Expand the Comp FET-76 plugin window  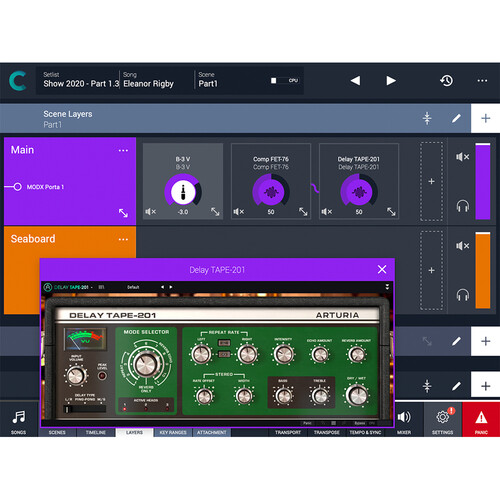click(x=303, y=212)
